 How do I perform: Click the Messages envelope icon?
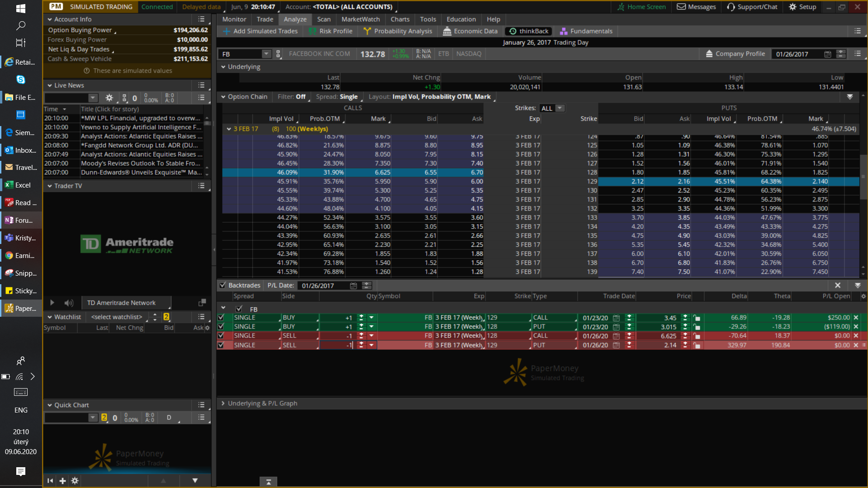coord(681,7)
